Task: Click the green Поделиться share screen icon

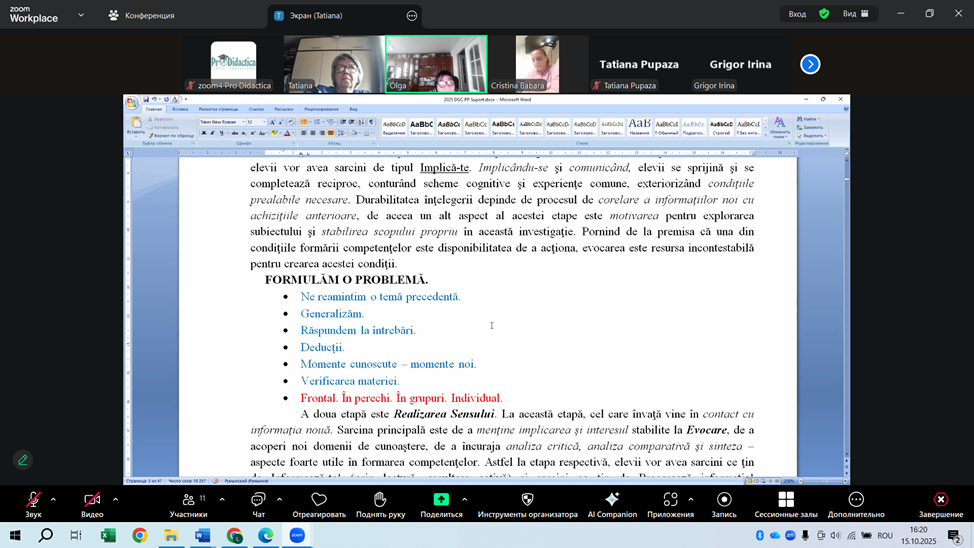Action: pos(441,500)
